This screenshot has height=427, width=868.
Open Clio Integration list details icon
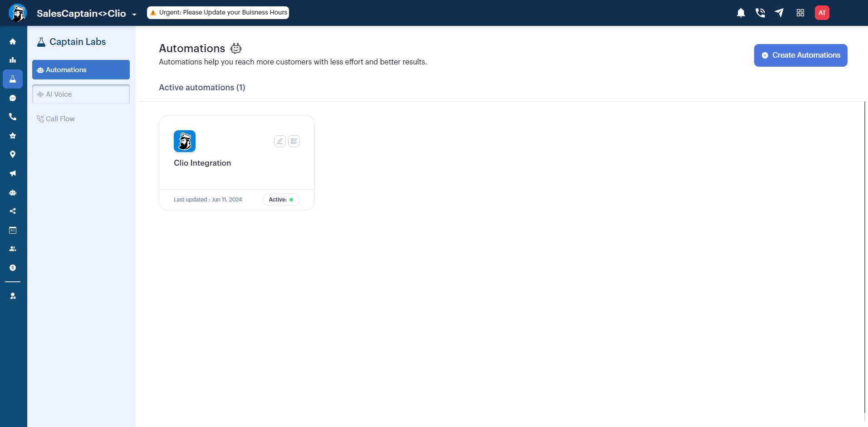(x=294, y=141)
